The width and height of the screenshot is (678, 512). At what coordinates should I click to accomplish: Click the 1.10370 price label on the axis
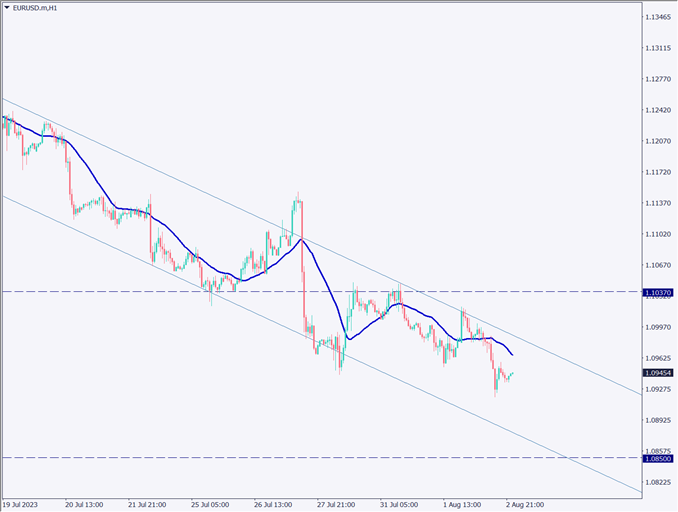pos(657,292)
